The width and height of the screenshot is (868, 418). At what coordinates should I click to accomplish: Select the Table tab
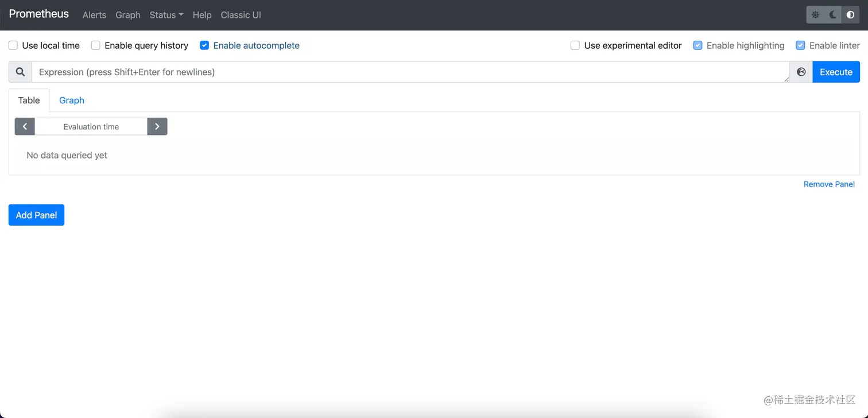29,100
